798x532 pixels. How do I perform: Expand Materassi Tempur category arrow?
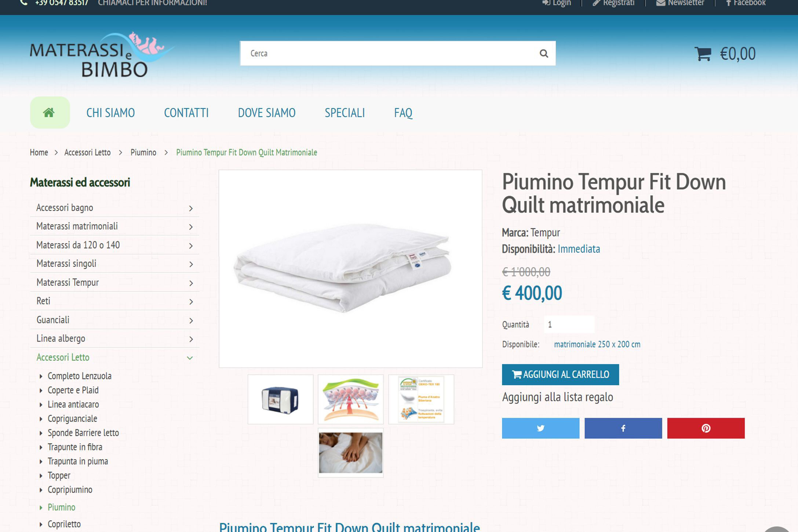click(191, 283)
